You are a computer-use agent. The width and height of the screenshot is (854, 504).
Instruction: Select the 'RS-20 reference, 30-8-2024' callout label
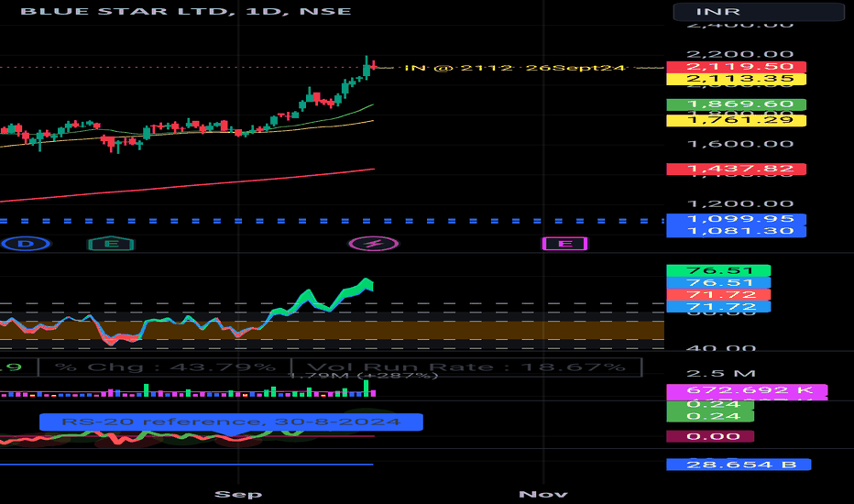pyautogui.click(x=231, y=422)
